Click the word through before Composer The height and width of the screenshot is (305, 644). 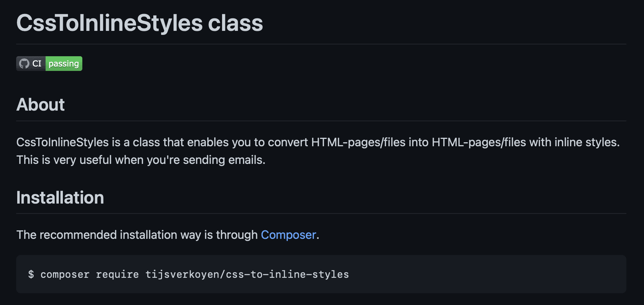click(237, 235)
